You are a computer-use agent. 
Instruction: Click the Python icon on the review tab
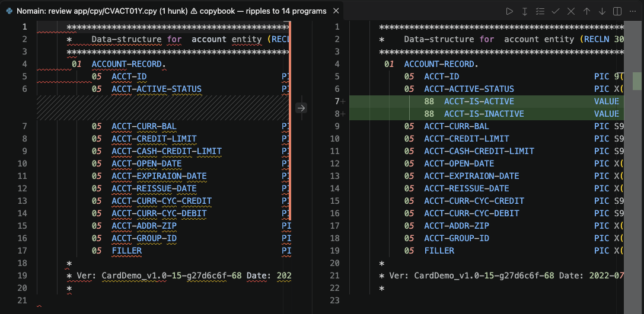pos(9,11)
